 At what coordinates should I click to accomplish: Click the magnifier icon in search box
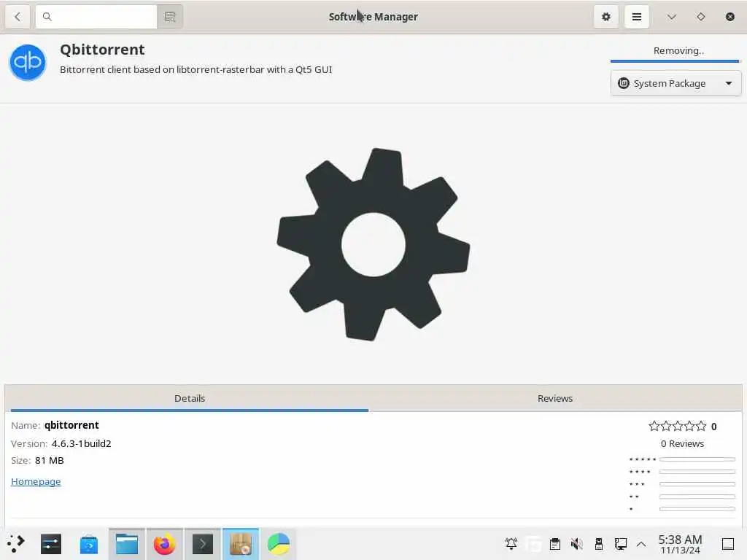click(x=47, y=17)
